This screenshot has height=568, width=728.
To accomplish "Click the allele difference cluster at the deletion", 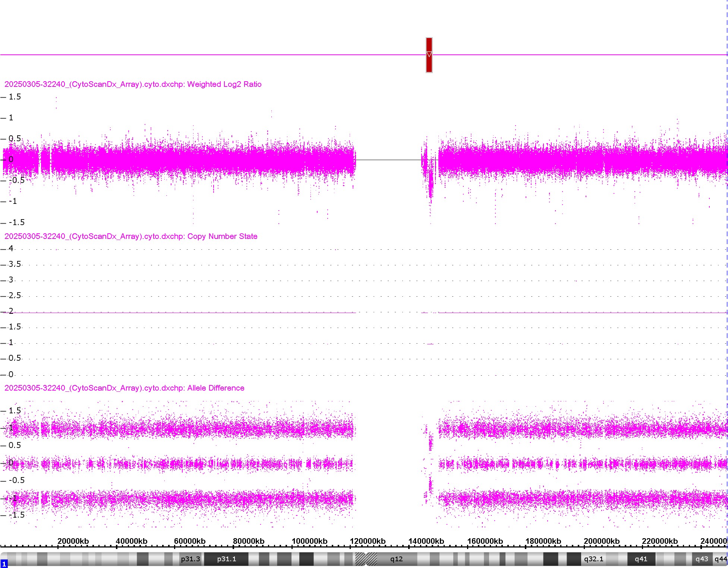I will (x=431, y=444).
